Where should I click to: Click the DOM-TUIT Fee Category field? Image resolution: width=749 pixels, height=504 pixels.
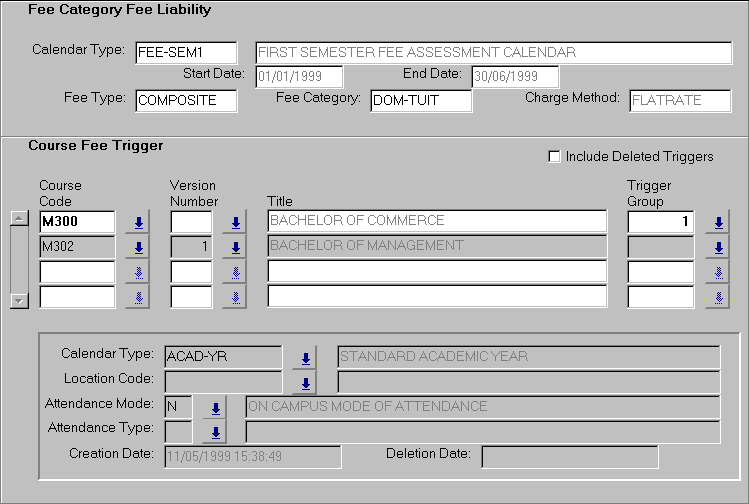coord(420,101)
